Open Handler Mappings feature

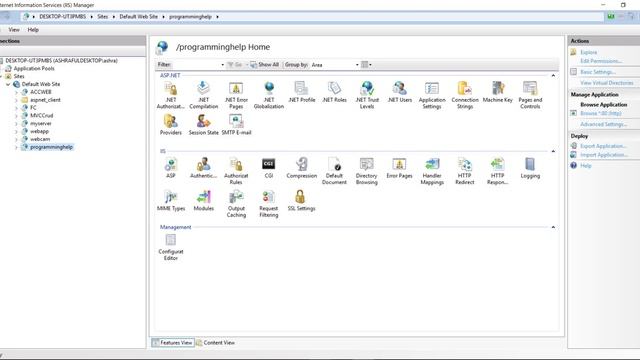click(432, 171)
